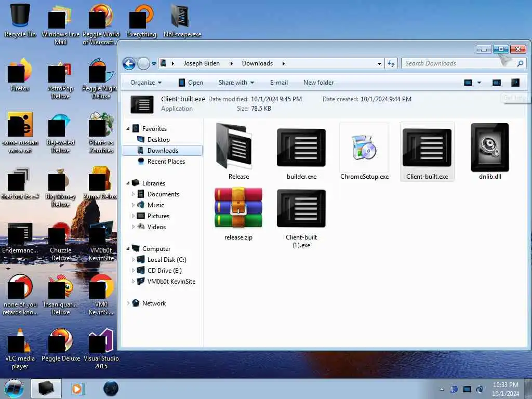The image size is (532, 399).
Task: Click Explorer button in taskbar
Action: 46,389
